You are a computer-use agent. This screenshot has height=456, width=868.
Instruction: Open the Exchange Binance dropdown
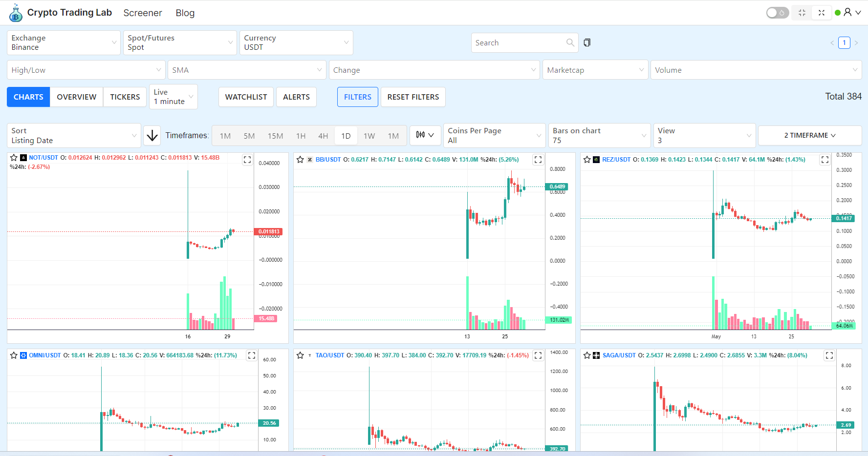64,42
